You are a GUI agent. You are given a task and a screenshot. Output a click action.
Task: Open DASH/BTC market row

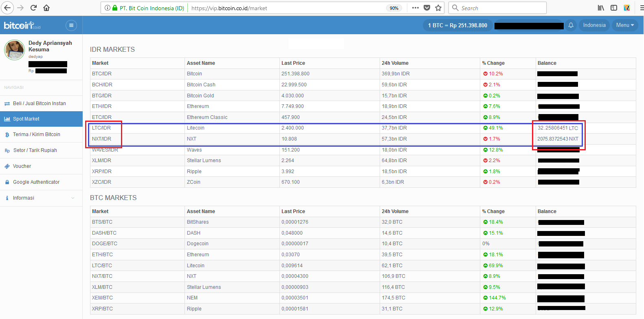pyautogui.click(x=363, y=233)
